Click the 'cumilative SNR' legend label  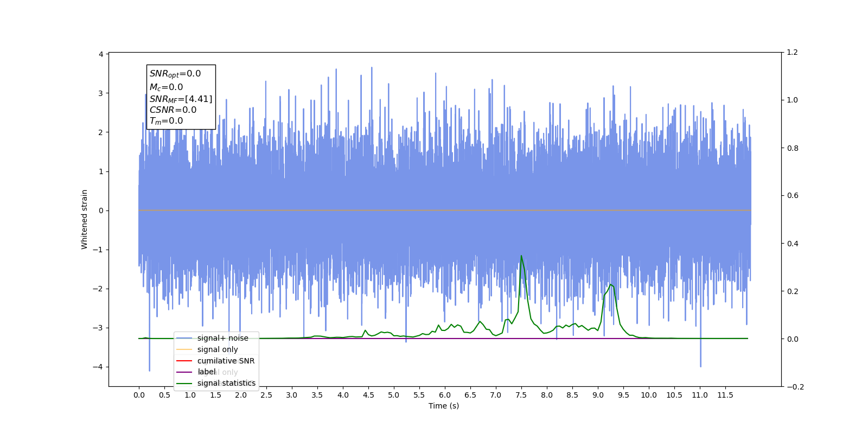click(x=226, y=361)
